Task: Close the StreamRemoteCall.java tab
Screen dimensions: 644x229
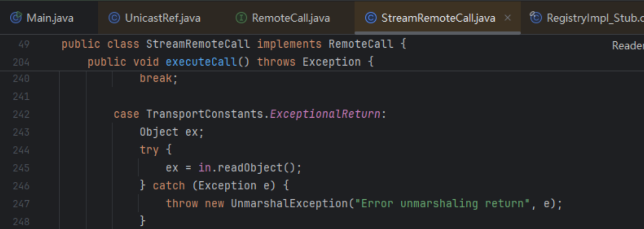Action: pyautogui.click(x=508, y=18)
